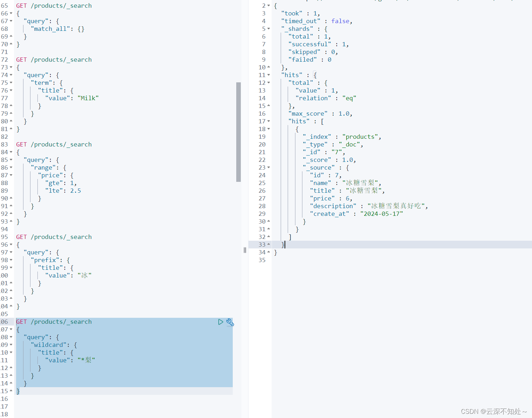Screen dimensions: 532x418
Task: Click GET /products/_search on line 95
Action: click(x=54, y=237)
